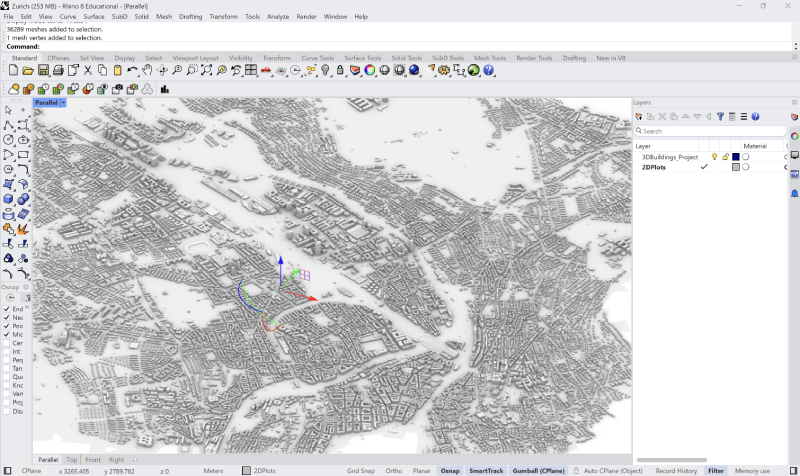The image size is (800, 476).
Task: Hide the 3DBuildings_Project layer via lightbulb
Action: pyautogui.click(x=714, y=157)
